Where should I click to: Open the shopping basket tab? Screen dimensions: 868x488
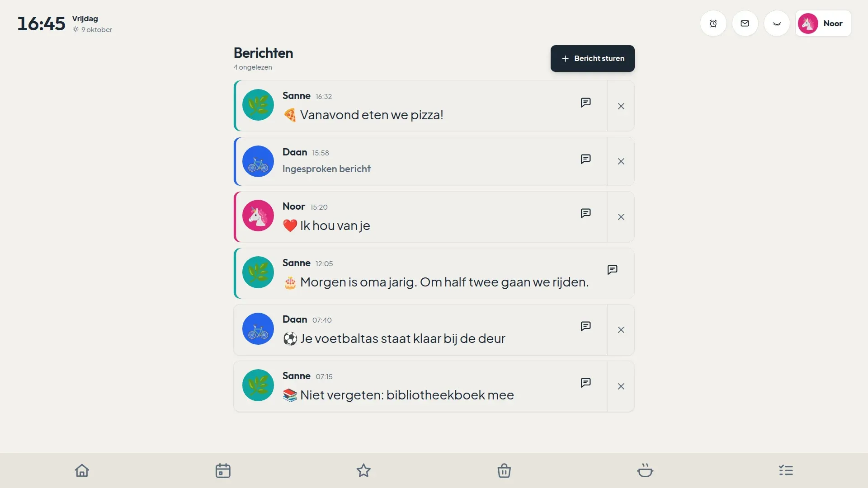point(504,470)
